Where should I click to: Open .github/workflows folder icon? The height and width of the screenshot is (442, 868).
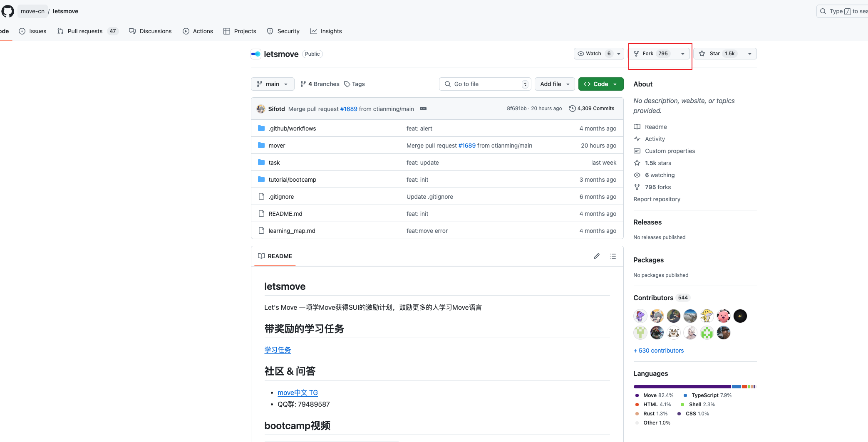[x=261, y=128]
